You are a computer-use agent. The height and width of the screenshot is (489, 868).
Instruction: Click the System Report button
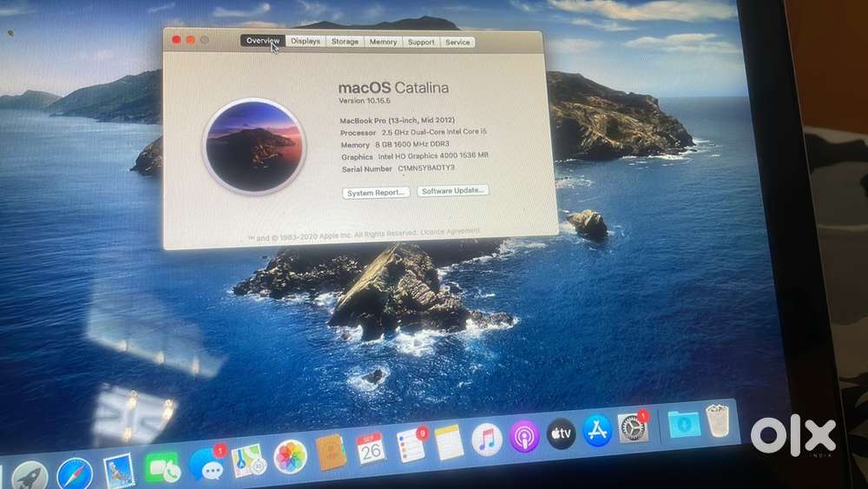(x=376, y=192)
